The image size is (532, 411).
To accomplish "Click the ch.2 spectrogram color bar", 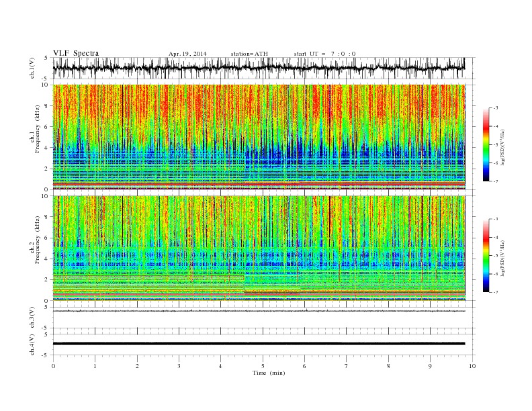I will point(486,256).
